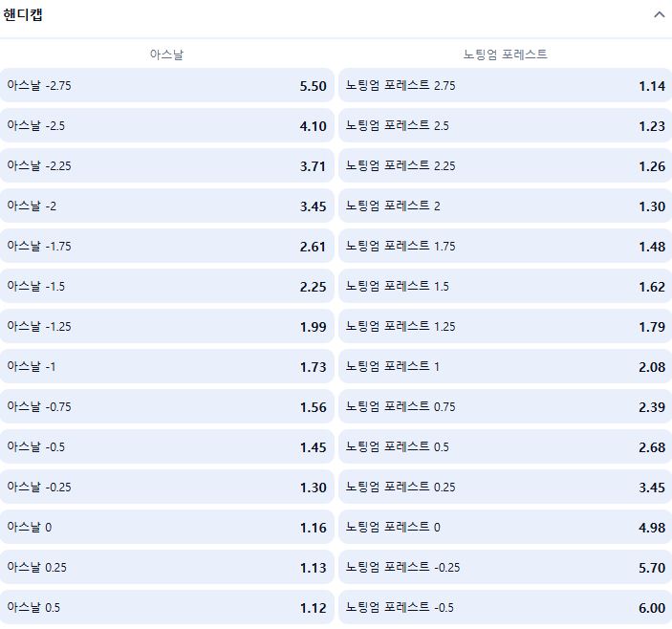This screenshot has height=629, width=672.
Task: Choose 아스날 -0.75 odds 1.56
Action: (x=166, y=406)
